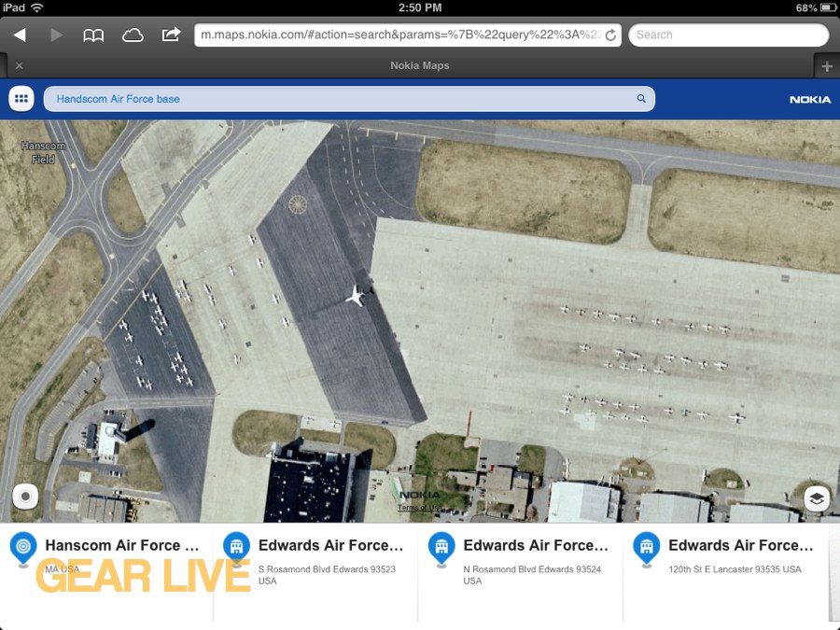Tap the battery indicator in the status bar
Viewport: 840px width, 630px height.
coord(827,7)
